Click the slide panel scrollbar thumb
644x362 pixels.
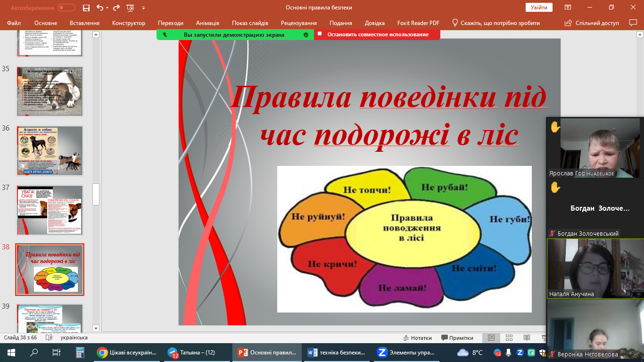[96, 194]
